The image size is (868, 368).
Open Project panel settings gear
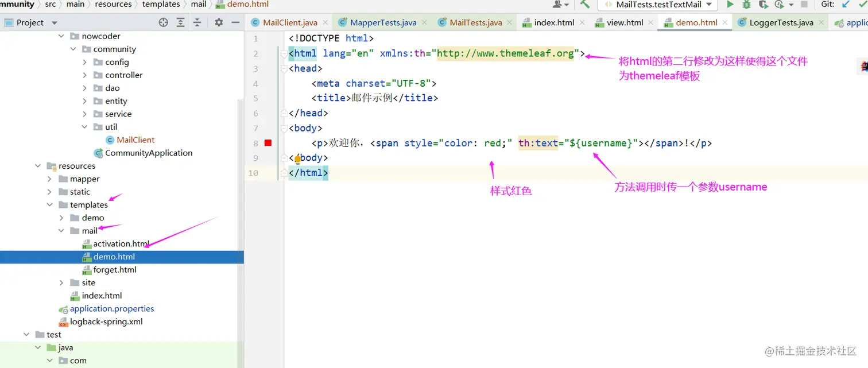[x=219, y=22]
